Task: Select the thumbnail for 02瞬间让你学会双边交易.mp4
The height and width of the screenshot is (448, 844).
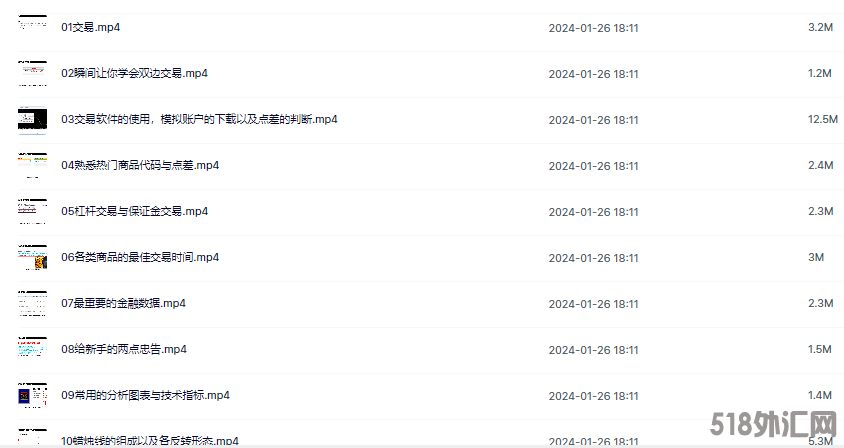Action: click(32, 73)
